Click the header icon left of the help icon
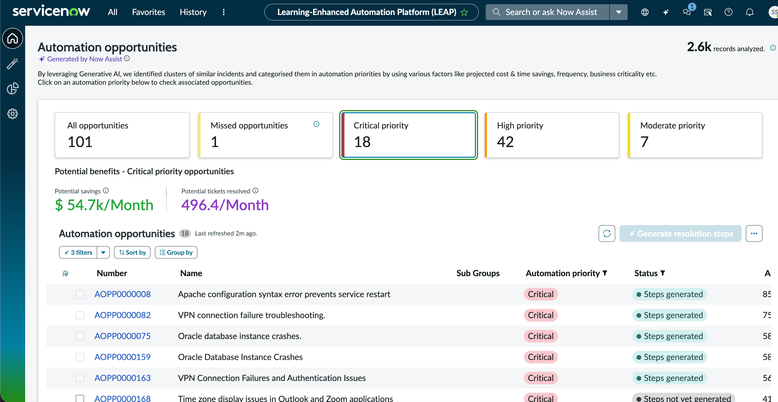778x402 pixels. point(708,12)
